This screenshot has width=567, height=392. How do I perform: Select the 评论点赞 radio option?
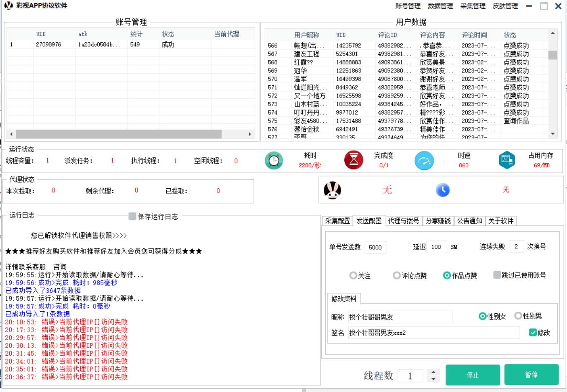pos(396,276)
